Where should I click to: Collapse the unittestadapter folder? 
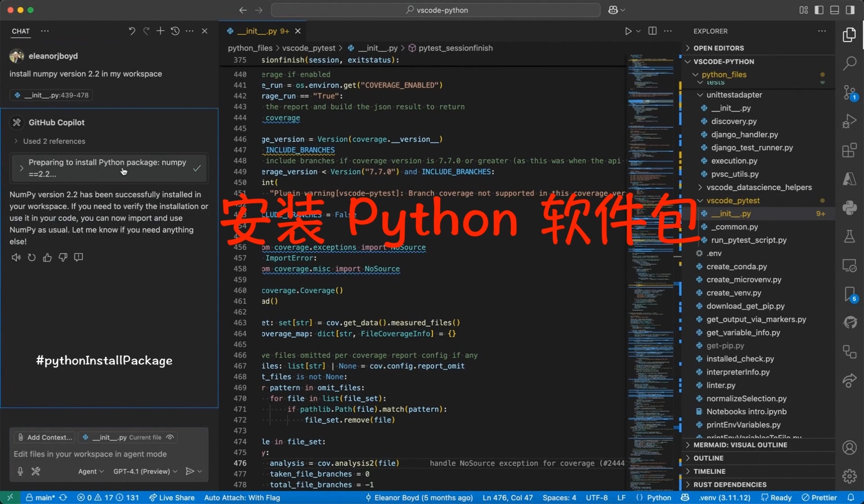[x=733, y=95]
